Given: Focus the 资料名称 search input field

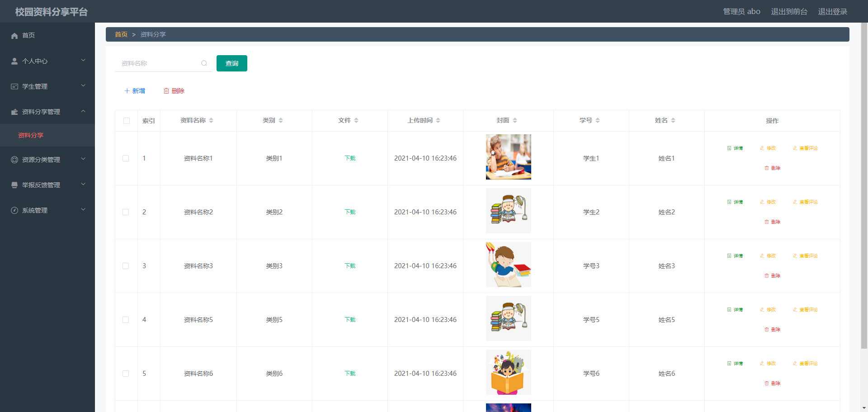Looking at the screenshot, I should [x=163, y=63].
